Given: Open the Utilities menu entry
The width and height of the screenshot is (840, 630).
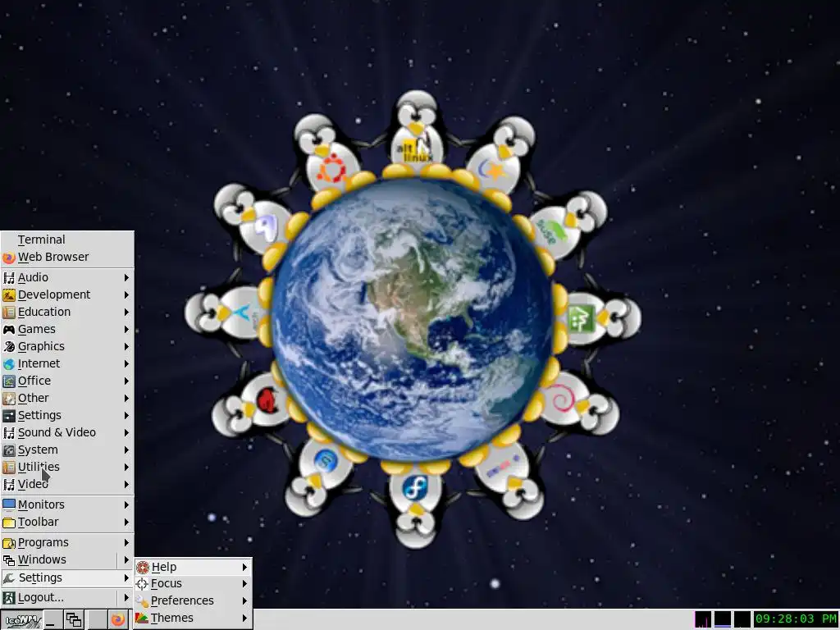Looking at the screenshot, I should coord(67,467).
